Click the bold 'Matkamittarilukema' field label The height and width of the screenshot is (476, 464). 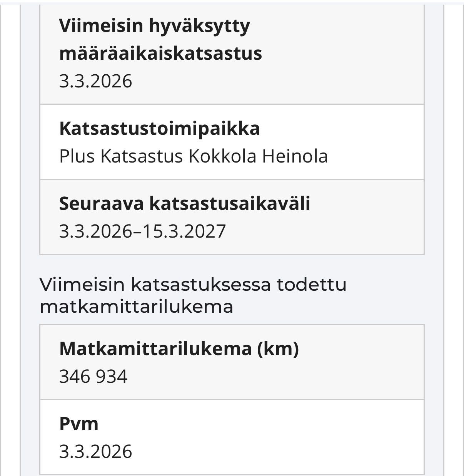pyautogui.click(x=155, y=349)
